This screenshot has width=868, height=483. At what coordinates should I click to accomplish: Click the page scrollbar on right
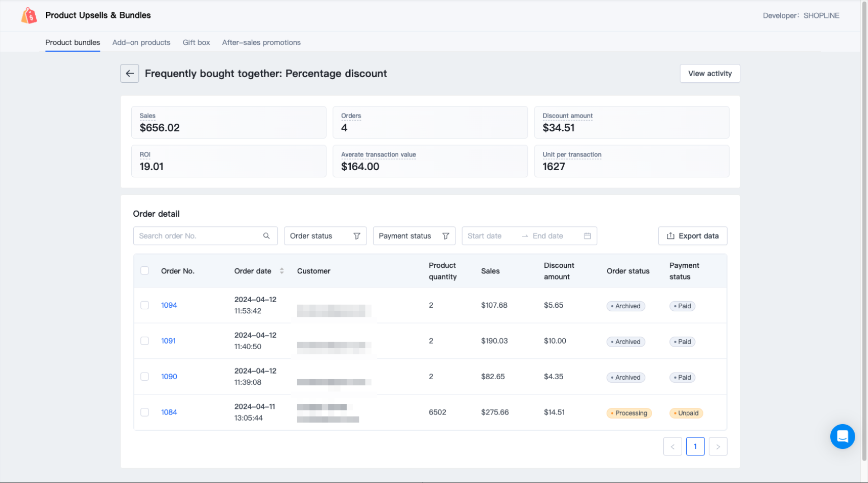pos(864,230)
